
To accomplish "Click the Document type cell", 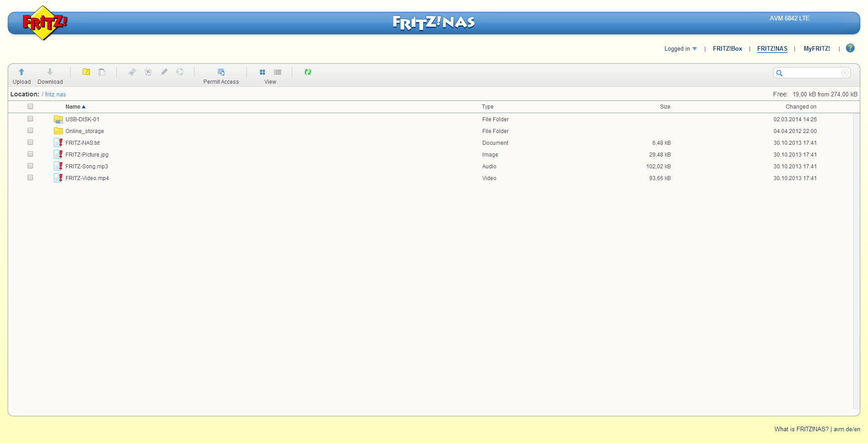I will click(495, 143).
